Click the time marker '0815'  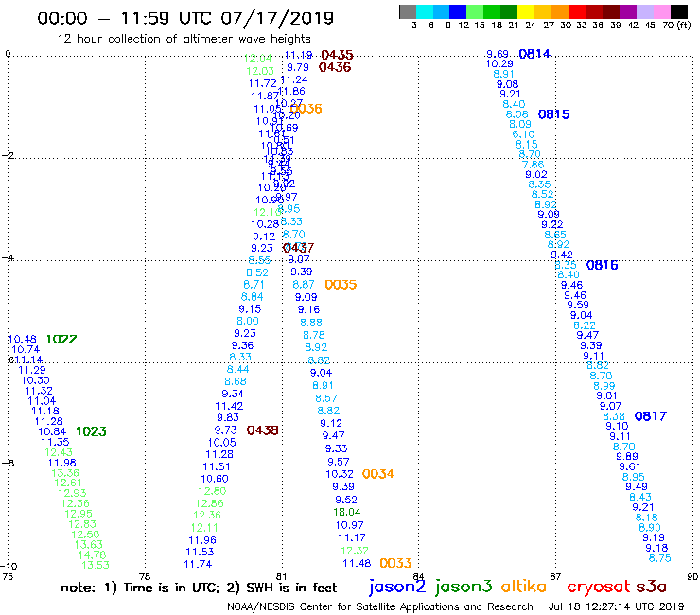pyautogui.click(x=553, y=114)
